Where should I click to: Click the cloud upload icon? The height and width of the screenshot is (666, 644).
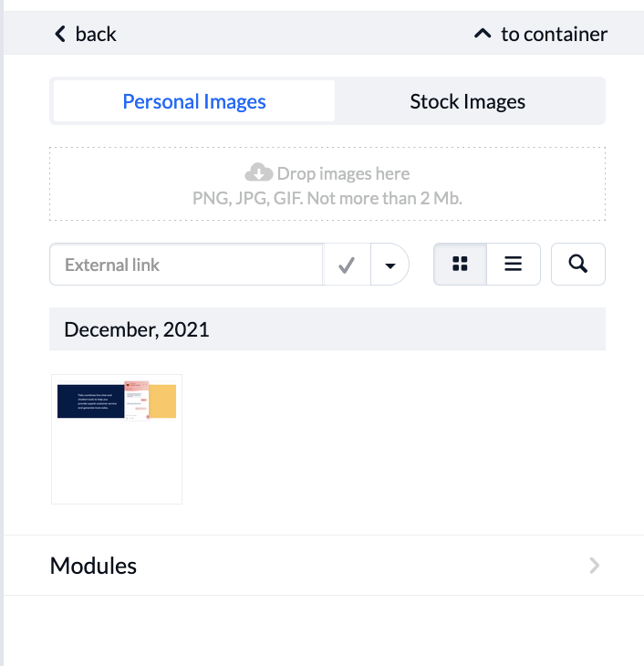(x=259, y=172)
